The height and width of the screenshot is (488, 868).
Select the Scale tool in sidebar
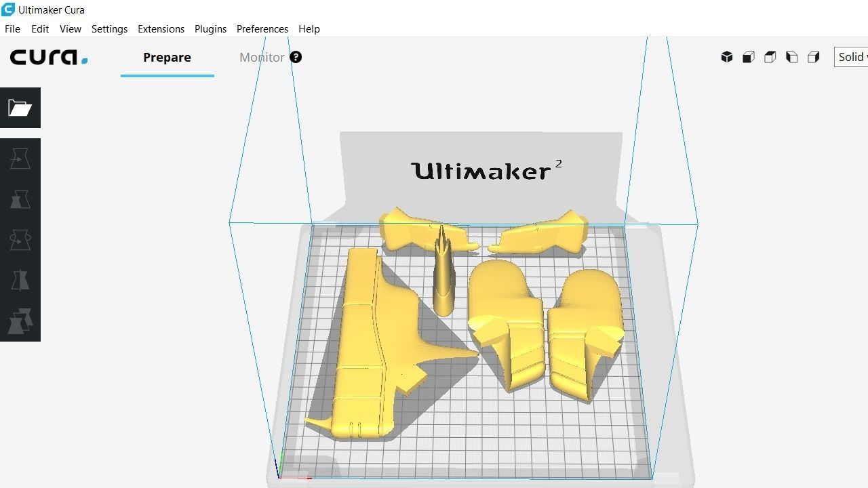click(20, 199)
